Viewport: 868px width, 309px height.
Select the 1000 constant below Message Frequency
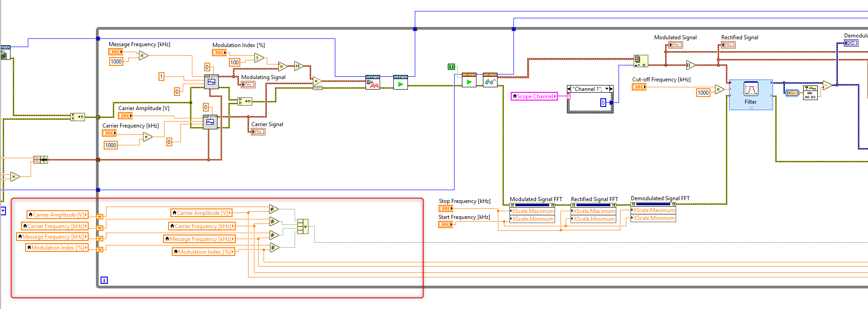[x=116, y=62]
